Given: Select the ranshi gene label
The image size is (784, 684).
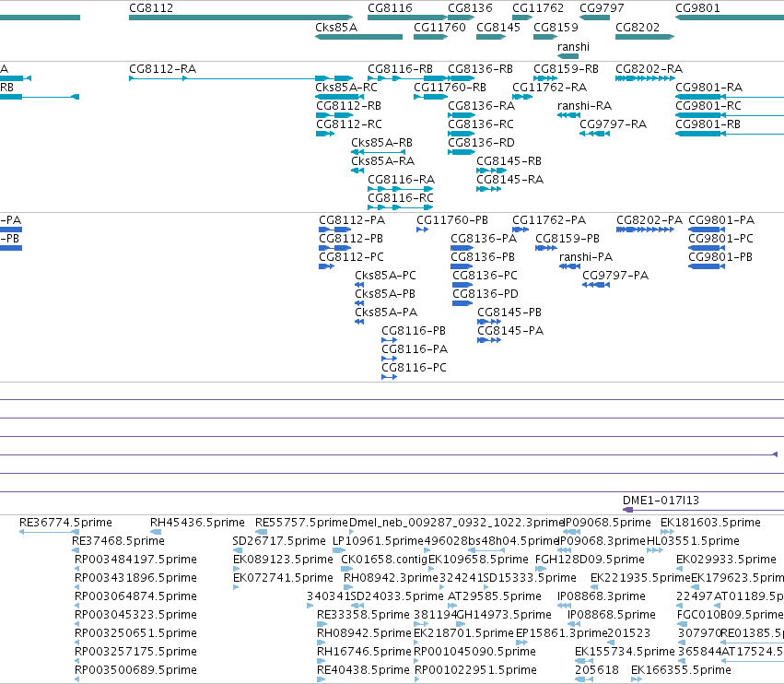Looking at the screenshot, I should click(x=573, y=46).
